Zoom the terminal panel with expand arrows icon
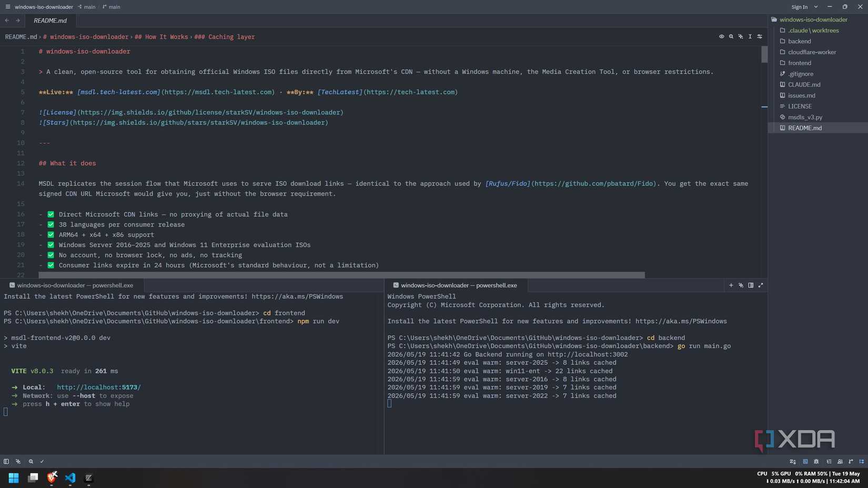868x488 pixels. (x=761, y=285)
